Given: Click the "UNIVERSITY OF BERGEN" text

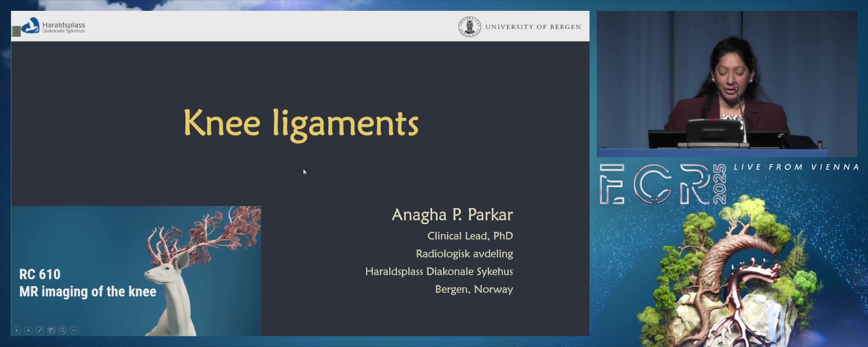Looking at the screenshot, I should [x=533, y=27].
